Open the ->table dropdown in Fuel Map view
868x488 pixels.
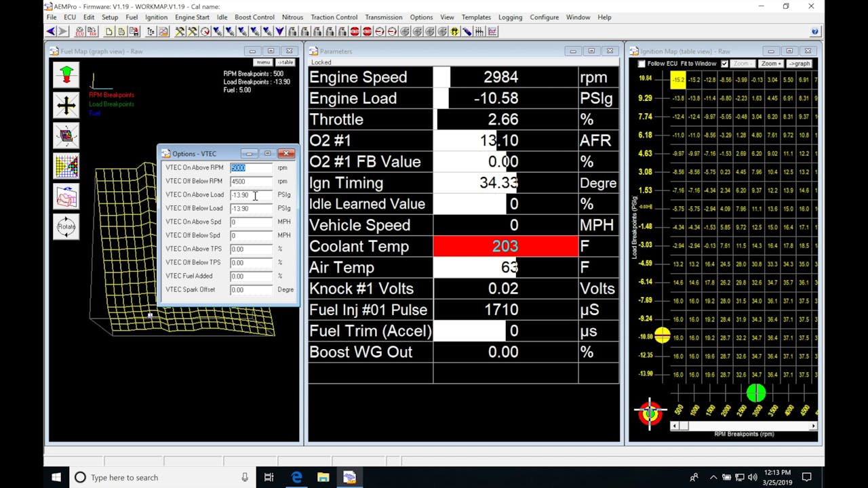click(285, 62)
